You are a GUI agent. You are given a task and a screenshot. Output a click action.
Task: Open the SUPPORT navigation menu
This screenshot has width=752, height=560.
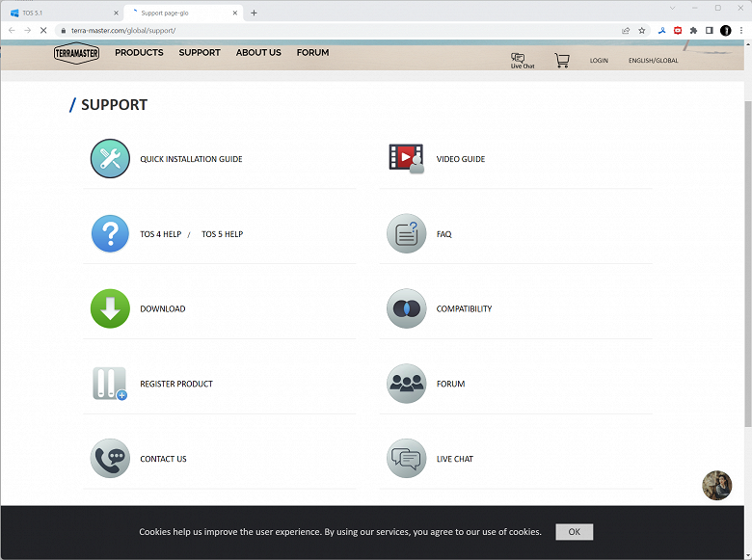200,52
